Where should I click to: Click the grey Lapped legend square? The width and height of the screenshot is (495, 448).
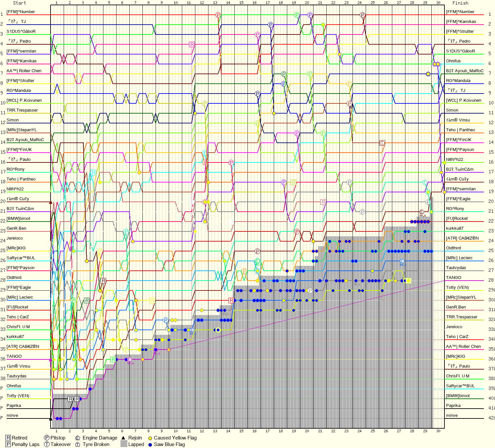pyautogui.click(x=124, y=444)
